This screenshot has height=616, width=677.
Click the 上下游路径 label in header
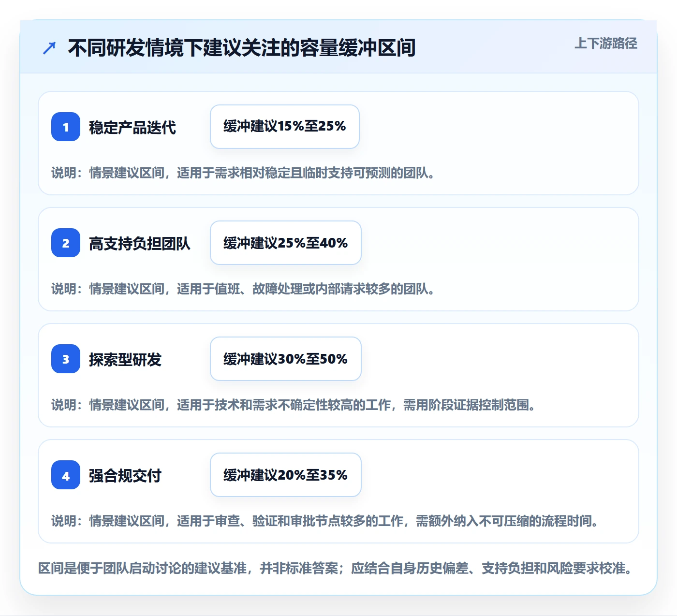pos(606,44)
